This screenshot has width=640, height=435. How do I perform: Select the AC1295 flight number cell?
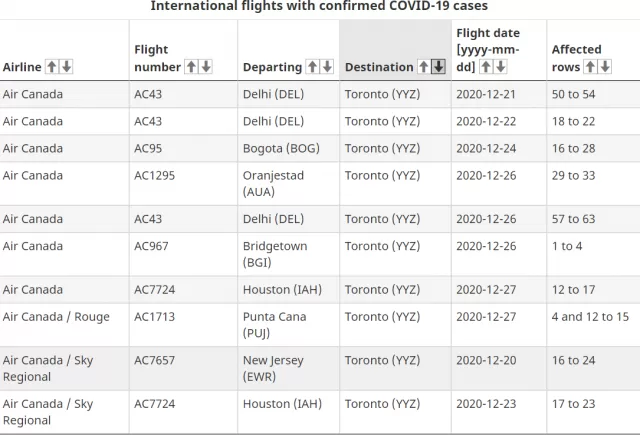tap(183, 184)
